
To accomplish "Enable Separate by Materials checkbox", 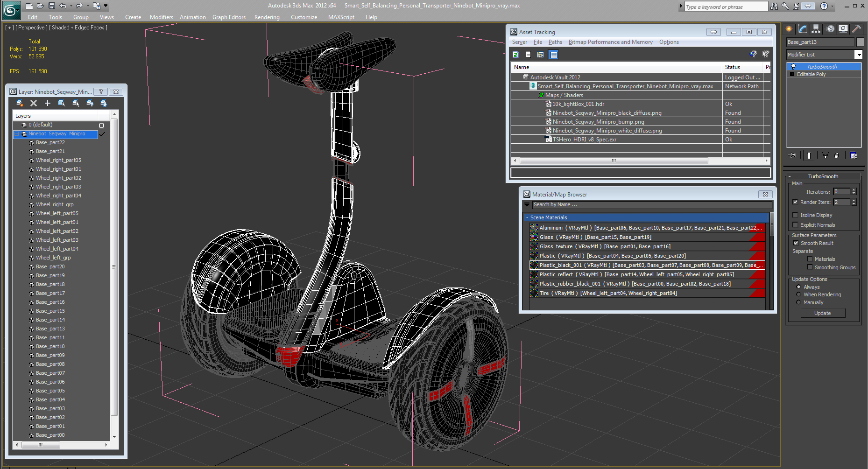I will (x=810, y=259).
